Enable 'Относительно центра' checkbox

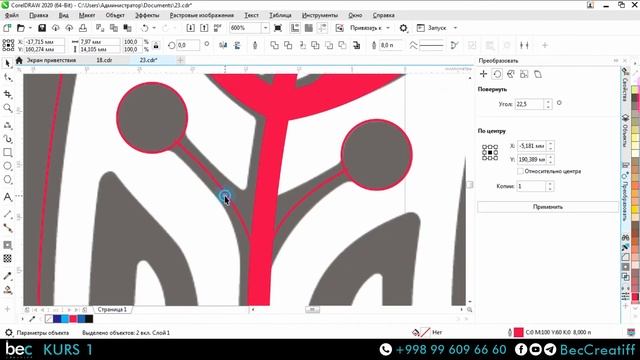click(520, 171)
